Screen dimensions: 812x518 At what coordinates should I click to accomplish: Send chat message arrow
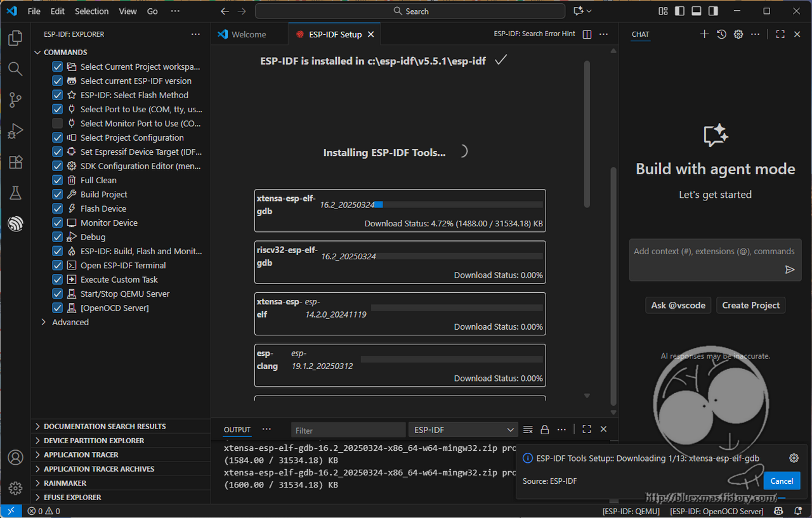(x=790, y=269)
